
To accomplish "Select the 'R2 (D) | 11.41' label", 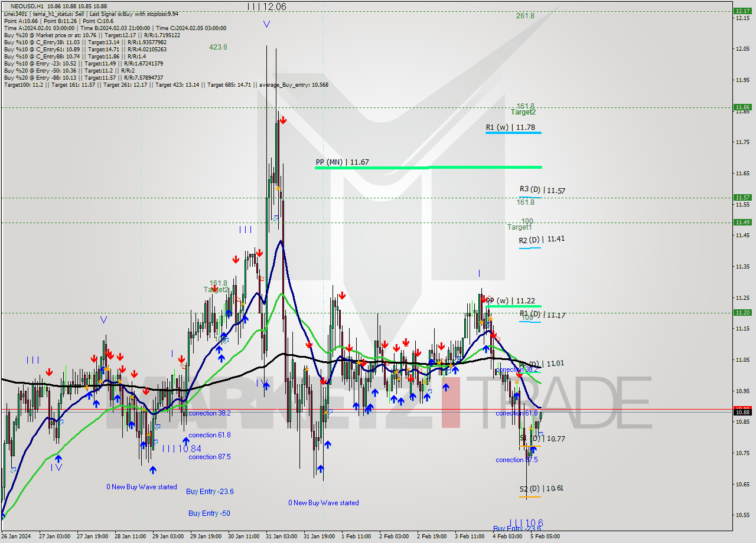I will click(x=542, y=239).
